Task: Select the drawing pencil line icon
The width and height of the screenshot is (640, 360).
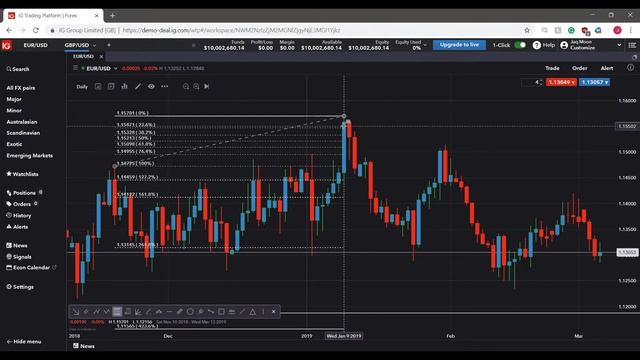Action: click(138, 87)
